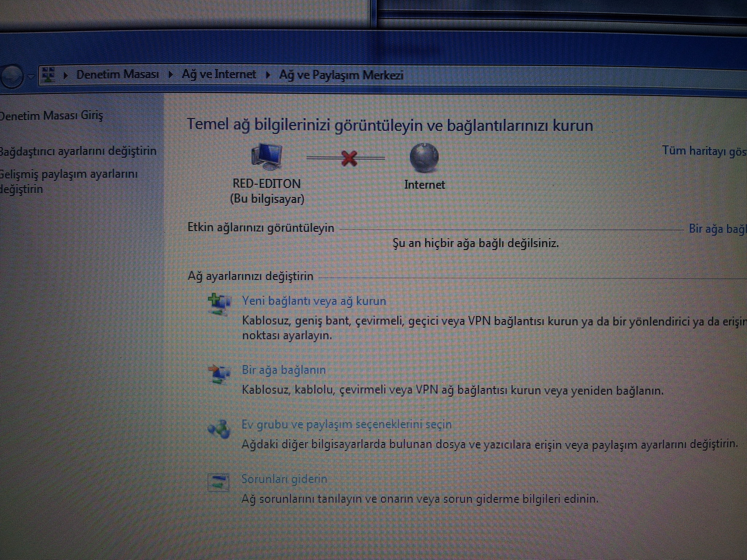Click the Back navigation button
Image resolution: width=747 pixels, height=560 pixels.
point(12,76)
